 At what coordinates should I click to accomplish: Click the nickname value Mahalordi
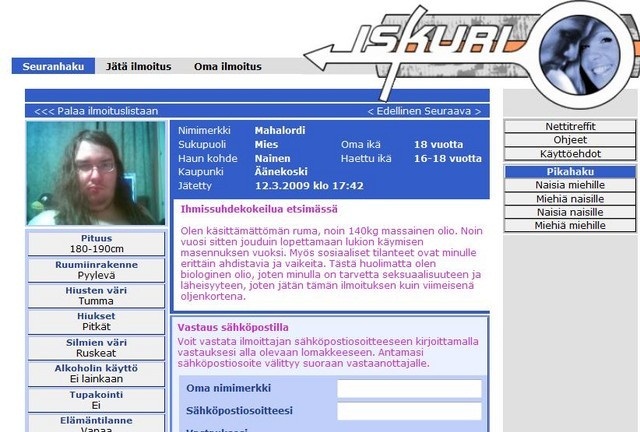(280, 131)
